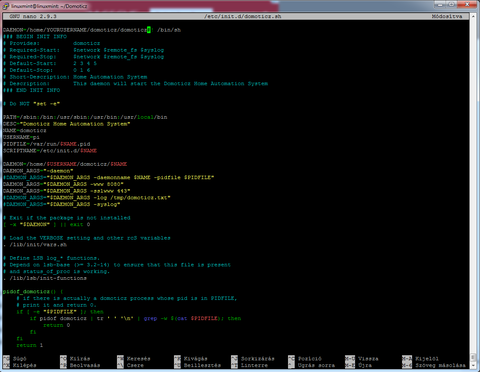The image size is (480, 372).
Task: Click the Súgó help shortcut
Action: (x=15, y=359)
